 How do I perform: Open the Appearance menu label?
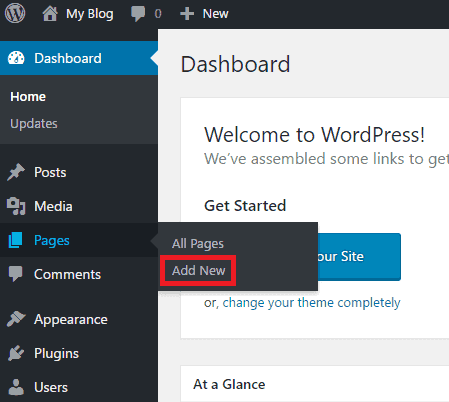[x=71, y=320]
